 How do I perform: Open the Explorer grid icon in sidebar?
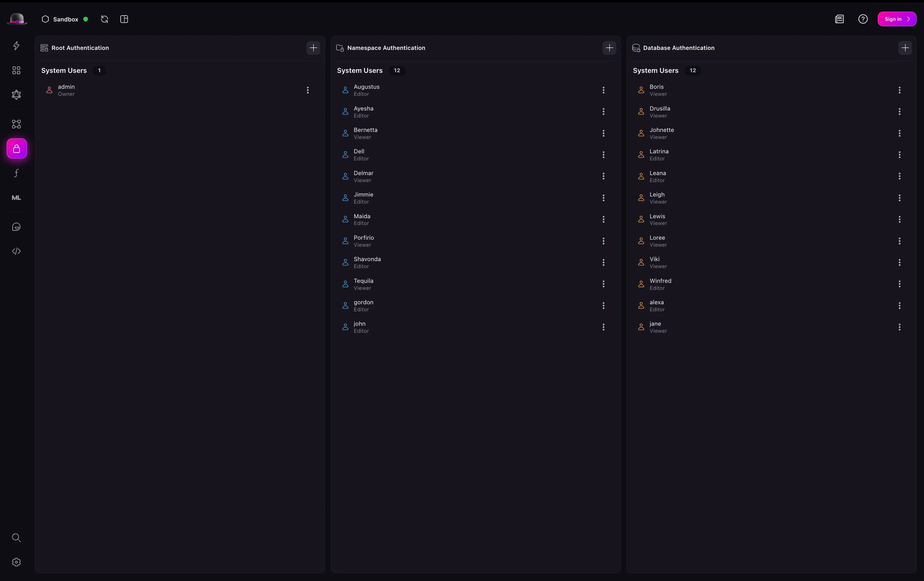(16, 70)
